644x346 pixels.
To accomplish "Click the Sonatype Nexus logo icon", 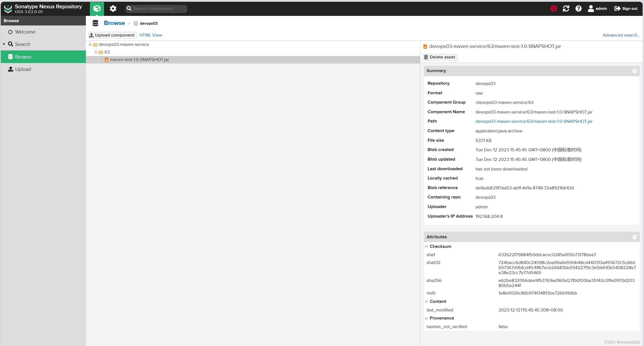I will point(8,9).
